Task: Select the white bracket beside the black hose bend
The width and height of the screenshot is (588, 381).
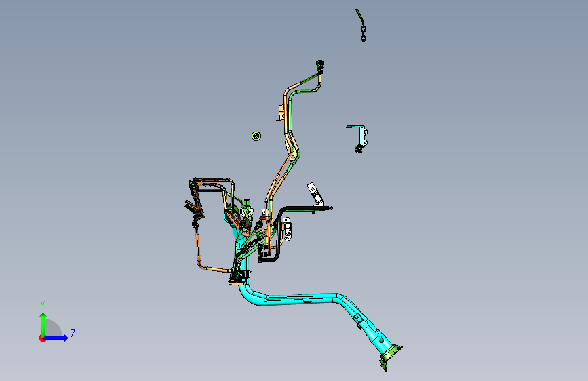Action: tap(288, 229)
